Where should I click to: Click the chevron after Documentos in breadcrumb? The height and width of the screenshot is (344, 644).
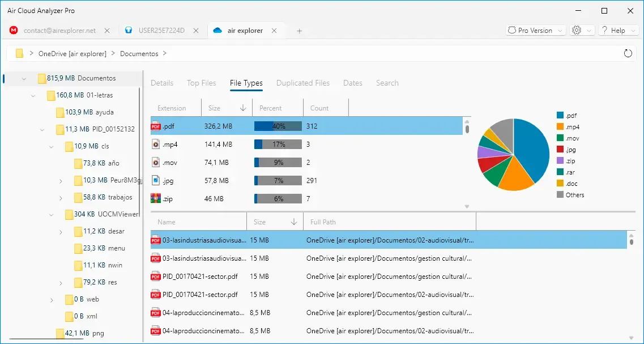coord(165,53)
